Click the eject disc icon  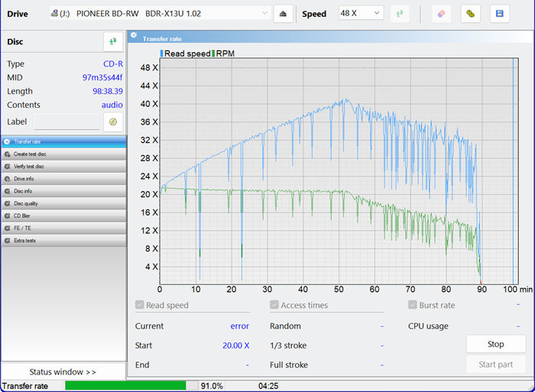click(x=284, y=14)
